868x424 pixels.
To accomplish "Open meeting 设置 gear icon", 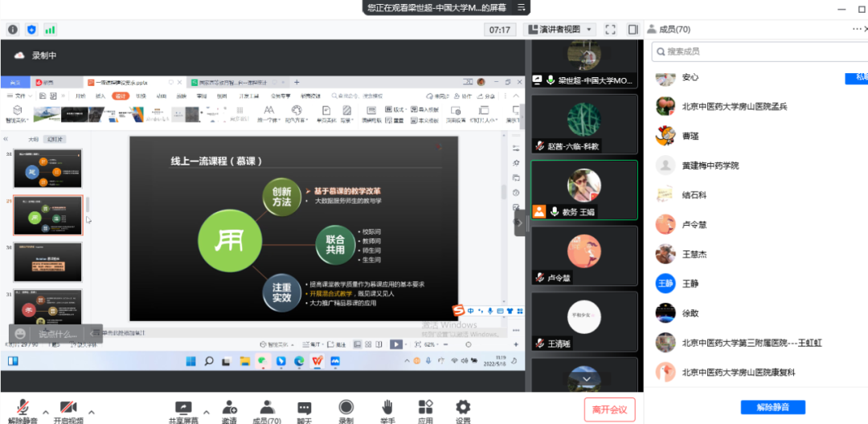I will tap(463, 407).
